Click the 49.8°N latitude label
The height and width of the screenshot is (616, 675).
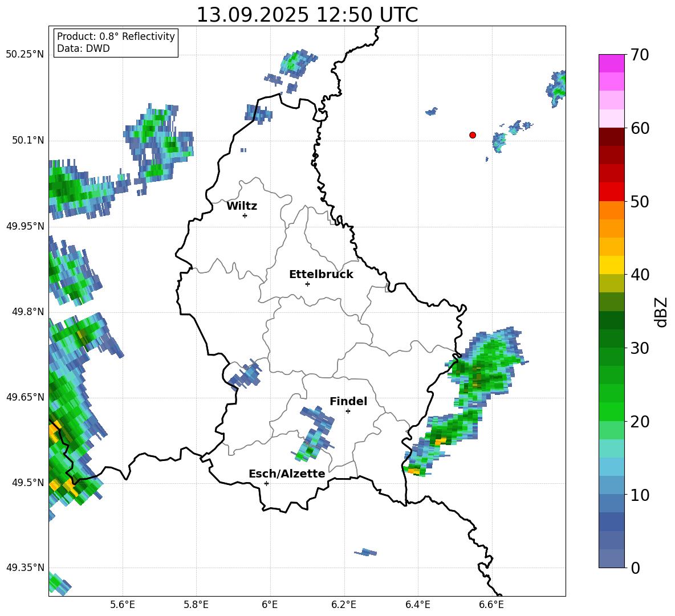(28, 312)
